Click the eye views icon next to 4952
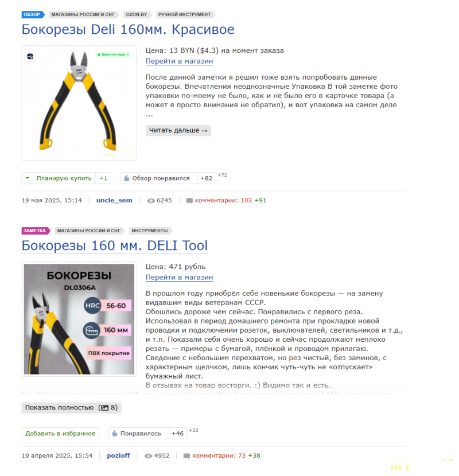The image size is (459, 476). [148, 456]
